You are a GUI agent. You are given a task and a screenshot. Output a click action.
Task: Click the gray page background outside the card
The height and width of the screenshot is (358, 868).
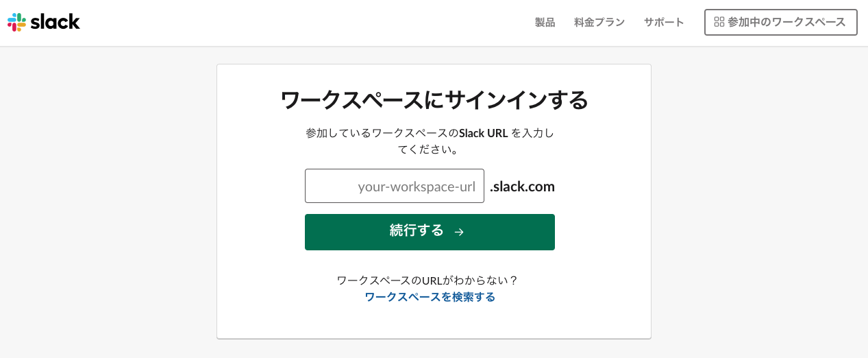tap(103, 206)
